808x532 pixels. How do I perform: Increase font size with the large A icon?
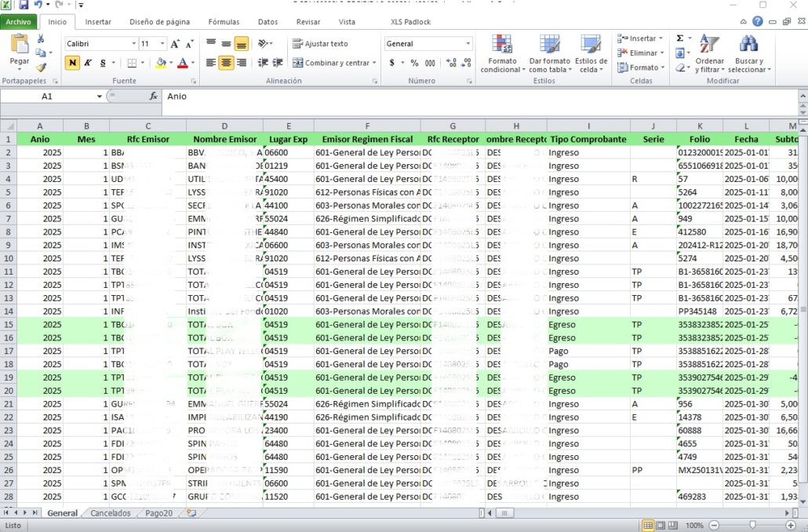(x=175, y=44)
